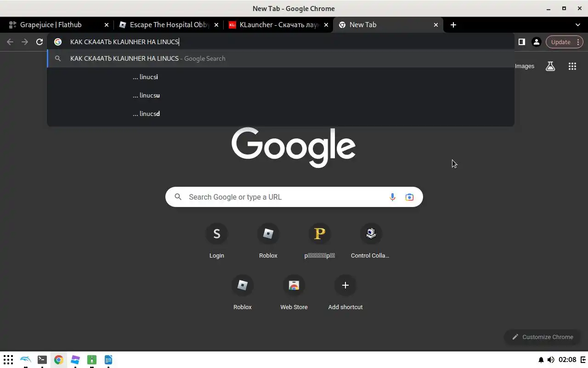
Task: Open Google Lens image search
Action: pos(409,197)
